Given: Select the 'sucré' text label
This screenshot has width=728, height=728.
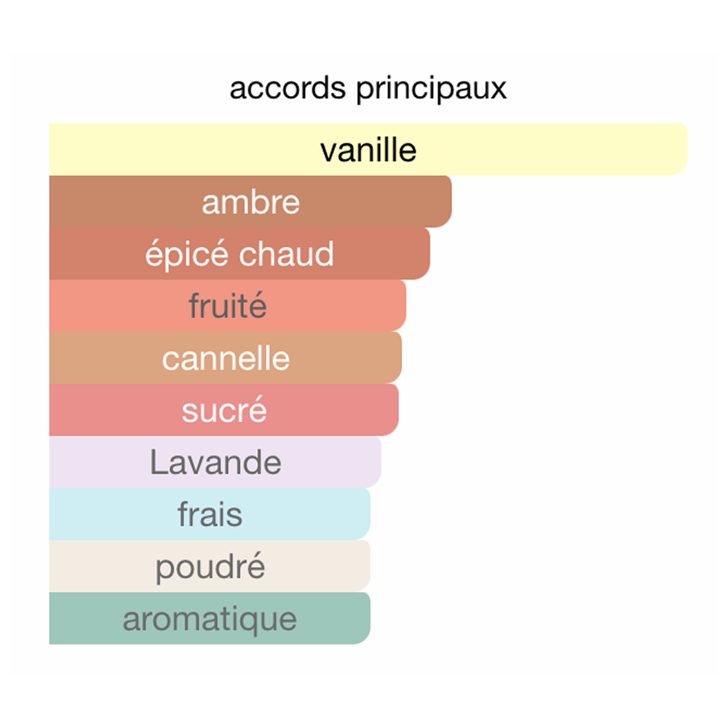Looking at the screenshot, I should click(224, 410).
